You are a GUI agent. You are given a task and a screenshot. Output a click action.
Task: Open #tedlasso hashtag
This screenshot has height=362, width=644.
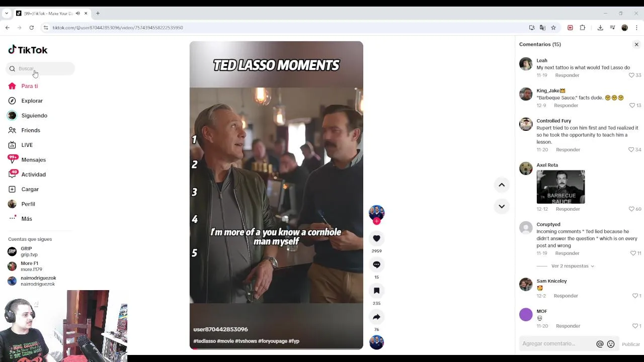(x=205, y=341)
